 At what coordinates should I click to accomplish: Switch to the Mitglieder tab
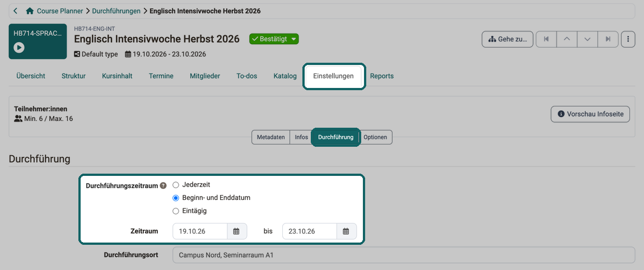tap(205, 76)
